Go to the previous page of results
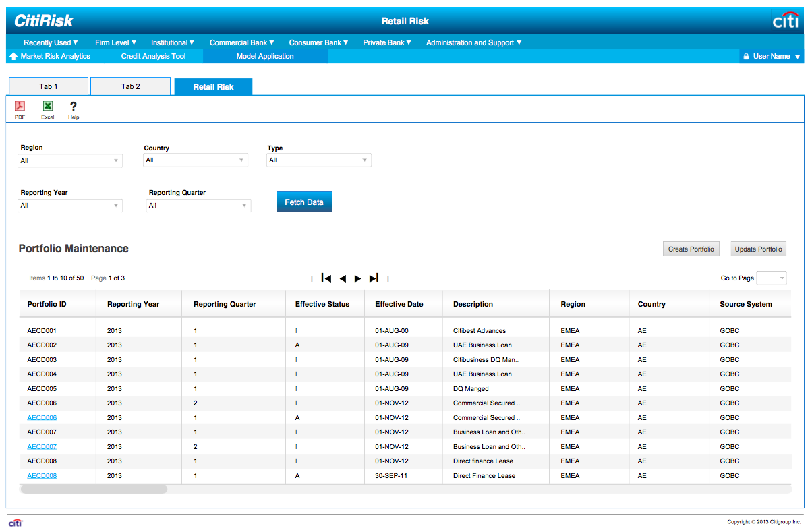This screenshot has width=812, height=532. 343,278
